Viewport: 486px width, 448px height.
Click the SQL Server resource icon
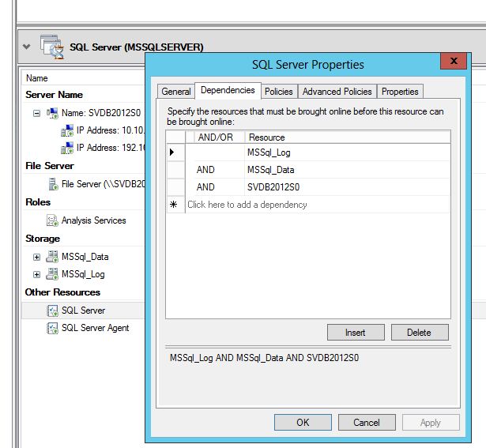pyautogui.click(x=52, y=311)
